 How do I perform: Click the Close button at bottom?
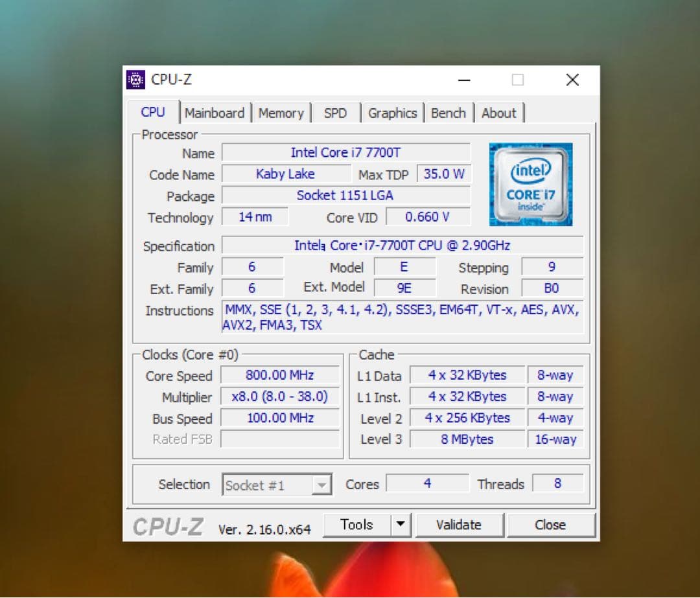pyautogui.click(x=550, y=525)
